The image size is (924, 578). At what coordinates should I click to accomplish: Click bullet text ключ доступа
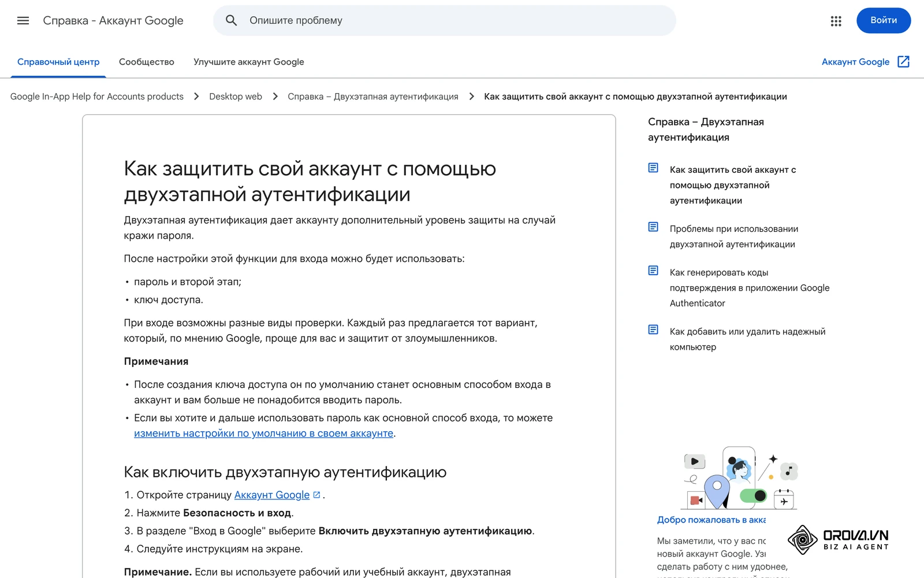pyautogui.click(x=169, y=299)
